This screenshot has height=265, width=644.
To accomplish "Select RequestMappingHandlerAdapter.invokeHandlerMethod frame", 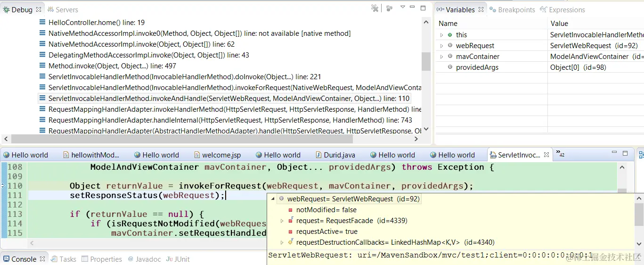I will pyautogui.click(x=235, y=109).
